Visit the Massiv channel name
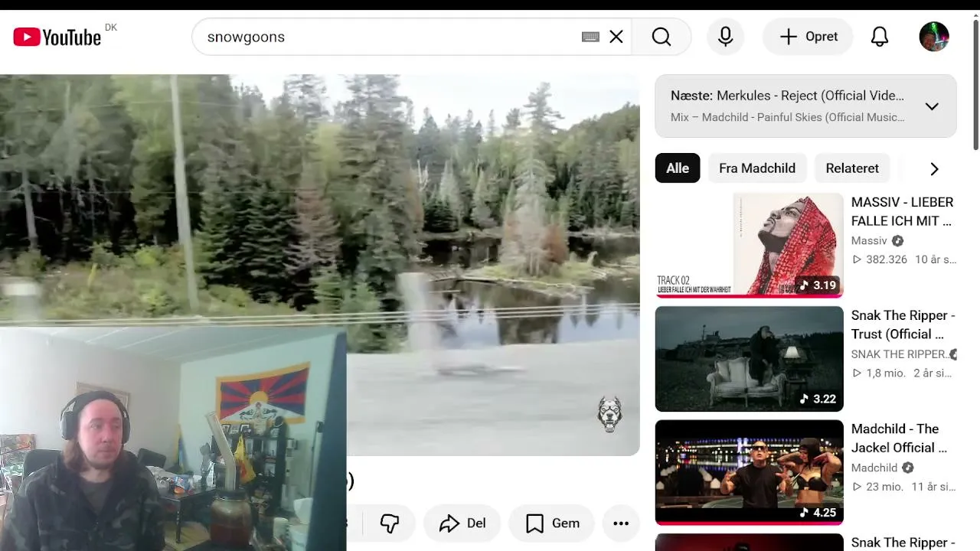This screenshot has width=980, height=551. coord(869,241)
